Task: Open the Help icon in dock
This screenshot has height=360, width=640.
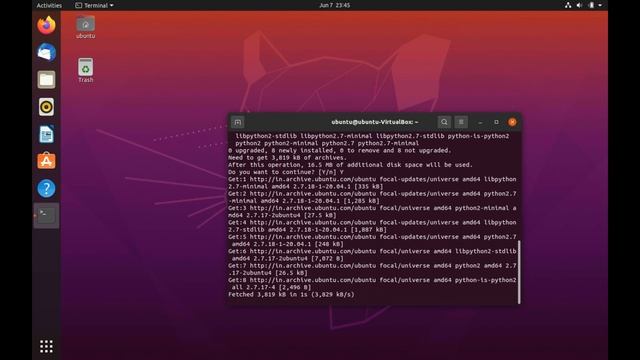Action: coord(46,189)
